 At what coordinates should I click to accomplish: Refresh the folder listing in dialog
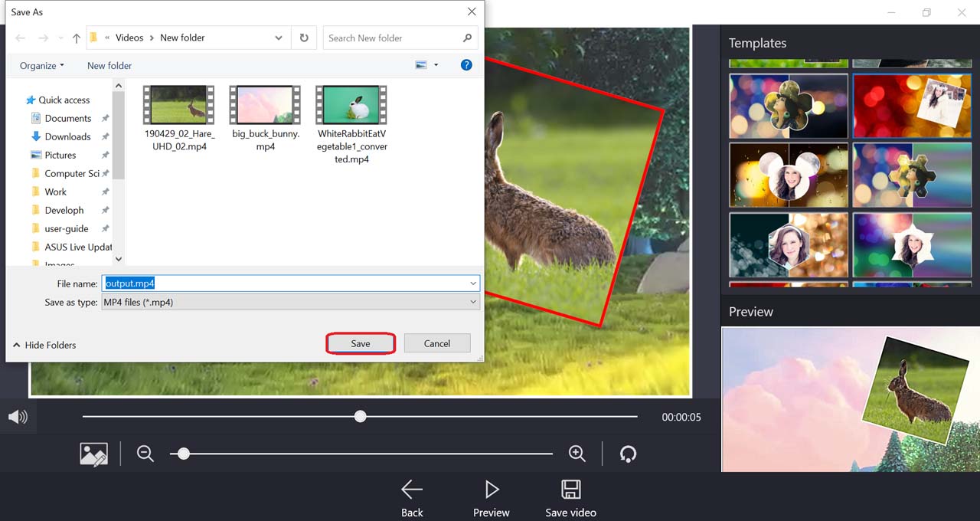click(304, 38)
